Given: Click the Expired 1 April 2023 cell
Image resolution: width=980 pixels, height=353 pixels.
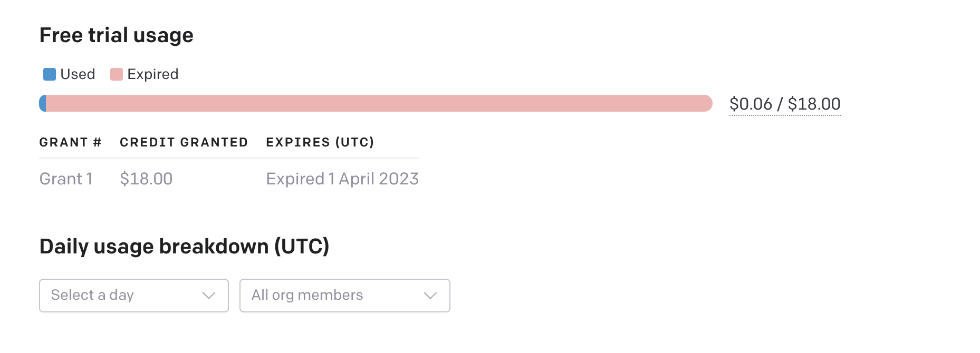Looking at the screenshot, I should coord(342,179).
